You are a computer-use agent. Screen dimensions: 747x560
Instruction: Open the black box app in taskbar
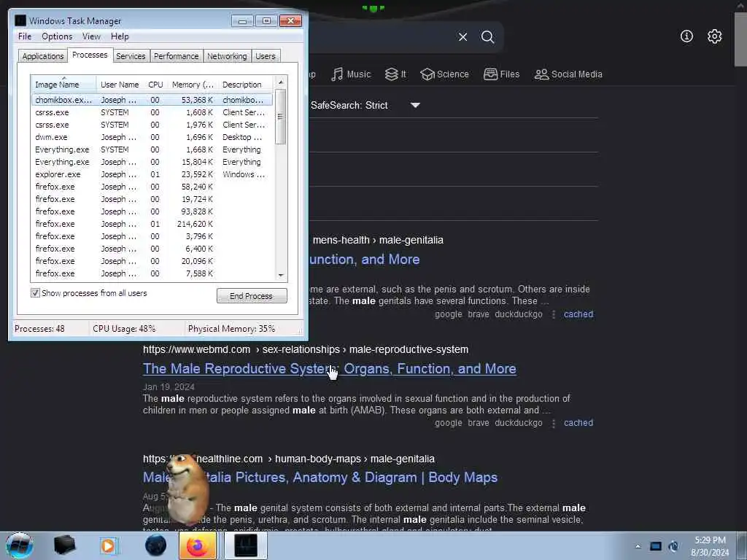(64, 545)
